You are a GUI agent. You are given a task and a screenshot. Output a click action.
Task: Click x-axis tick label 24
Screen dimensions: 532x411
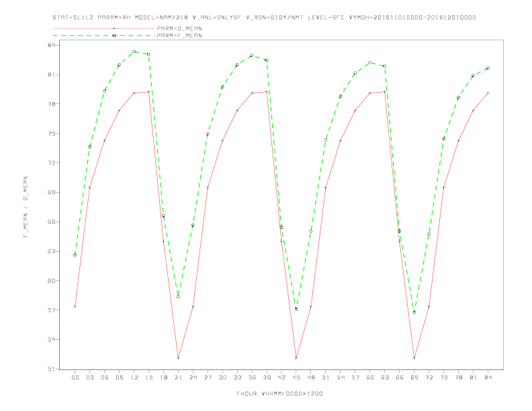point(193,377)
